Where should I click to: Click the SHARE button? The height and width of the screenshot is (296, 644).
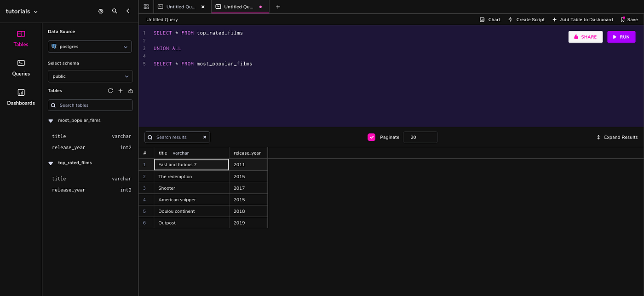[x=586, y=37]
